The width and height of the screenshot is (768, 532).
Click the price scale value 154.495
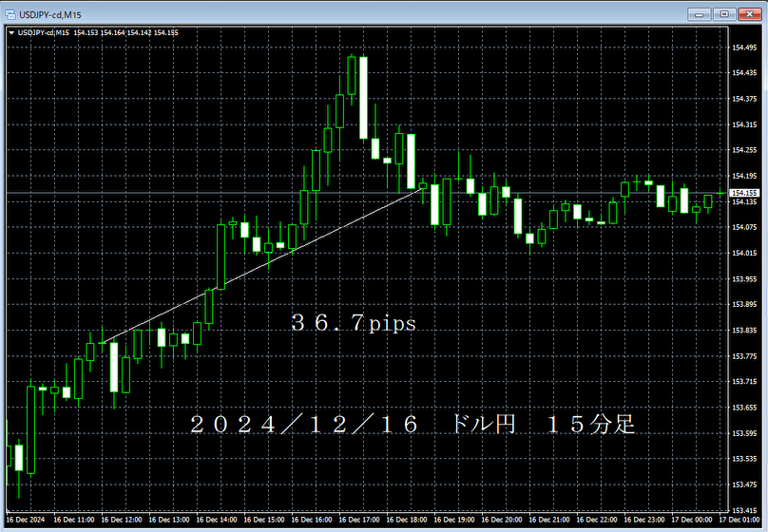[744, 47]
